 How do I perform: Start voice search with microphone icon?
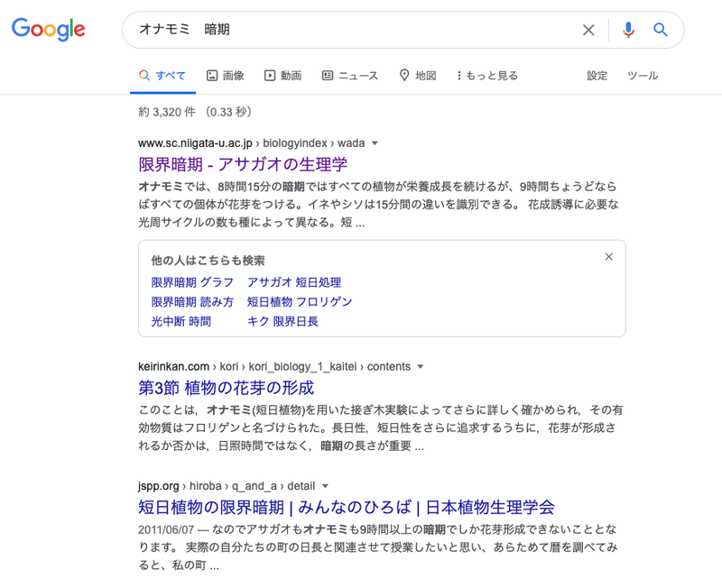pyautogui.click(x=628, y=30)
